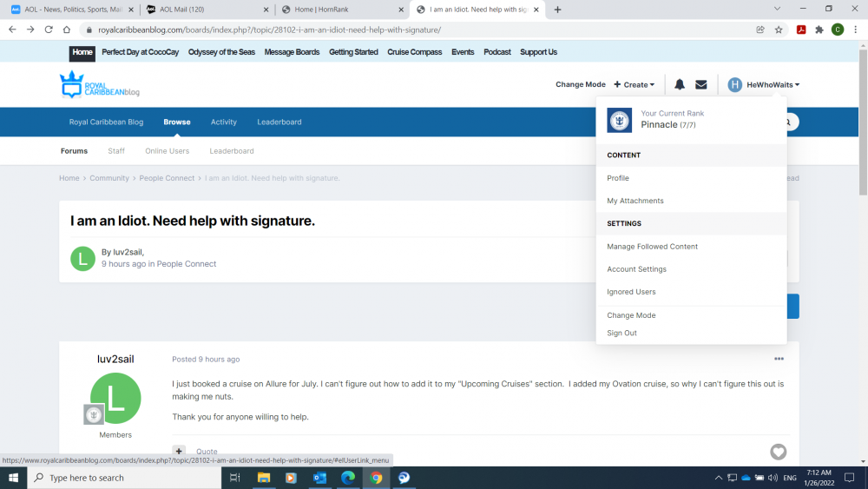
Task: Show hidden system tray icons
Action: point(718,478)
